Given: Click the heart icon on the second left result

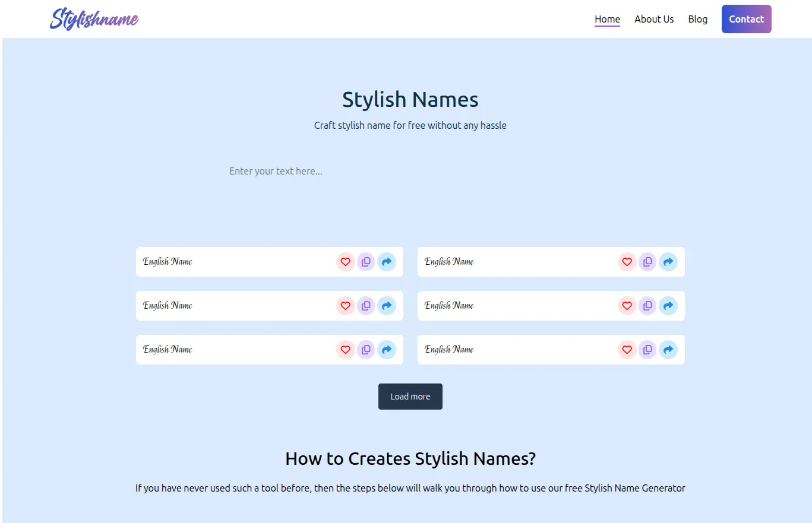Looking at the screenshot, I should 345,306.
